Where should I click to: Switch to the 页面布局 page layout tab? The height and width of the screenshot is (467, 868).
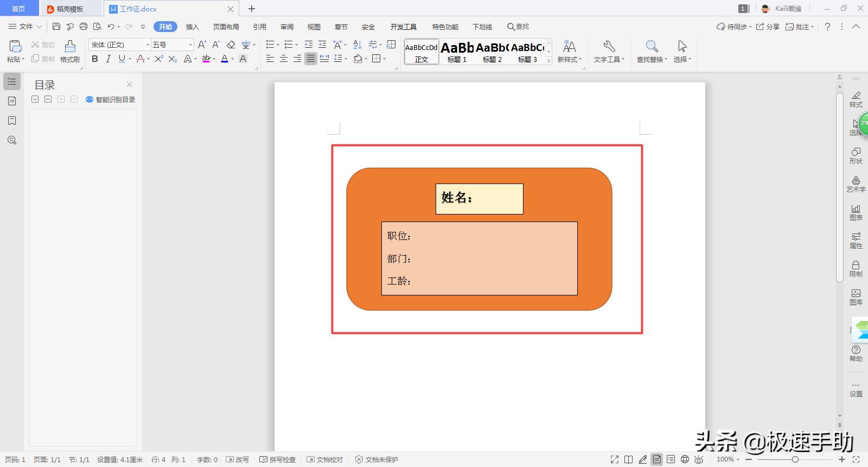226,27
